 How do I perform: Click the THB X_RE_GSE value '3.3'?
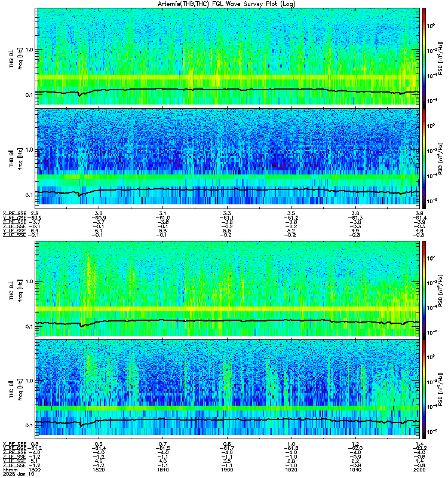[227, 213]
